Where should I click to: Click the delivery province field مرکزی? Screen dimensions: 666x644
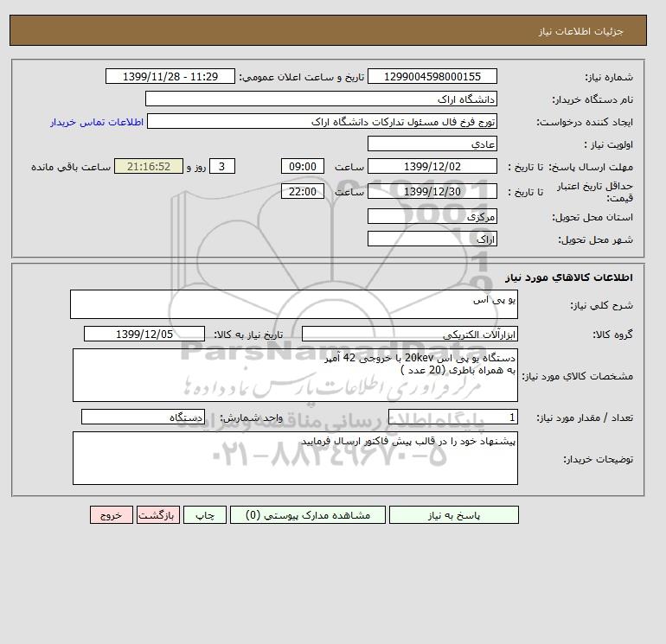coord(432,216)
